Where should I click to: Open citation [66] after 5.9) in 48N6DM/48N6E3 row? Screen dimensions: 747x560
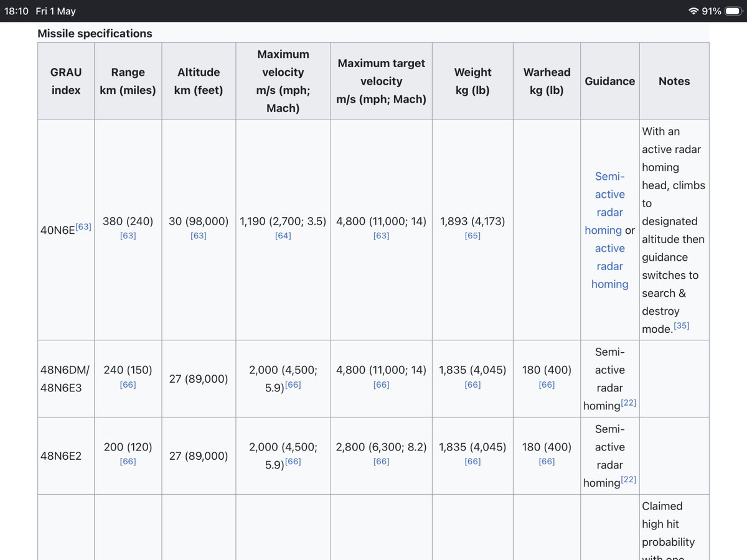293,385
